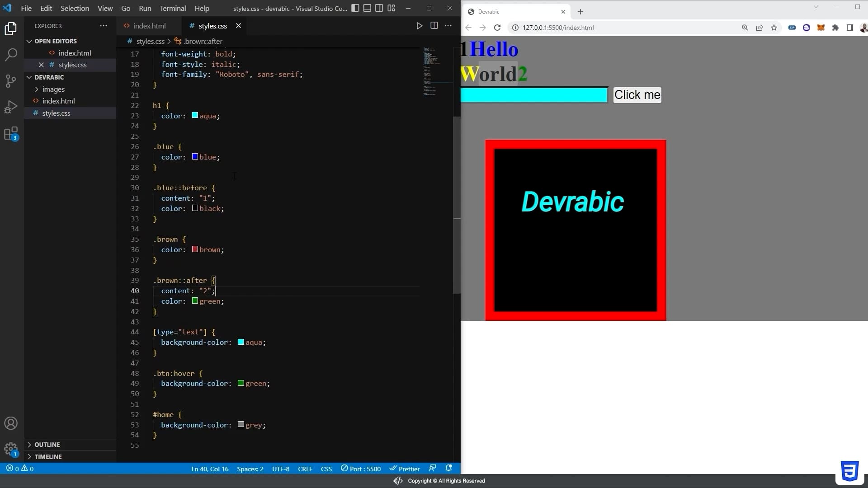
Task: Click the aqua text input field on the page
Action: click(533, 95)
